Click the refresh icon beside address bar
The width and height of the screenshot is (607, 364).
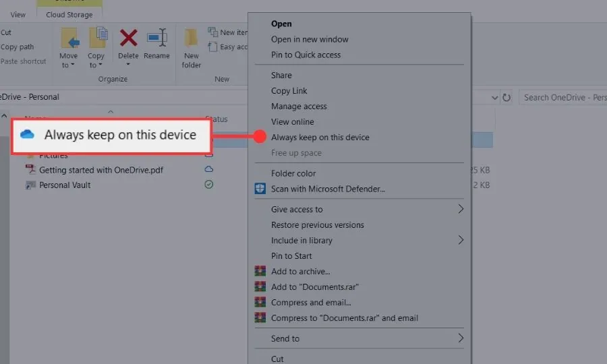[506, 98]
